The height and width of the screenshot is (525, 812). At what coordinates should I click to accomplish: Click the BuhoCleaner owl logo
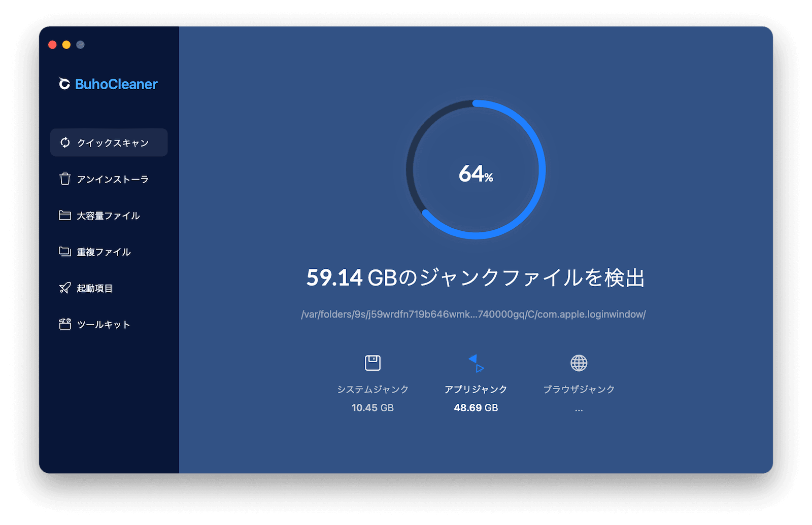[x=64, y=84]
